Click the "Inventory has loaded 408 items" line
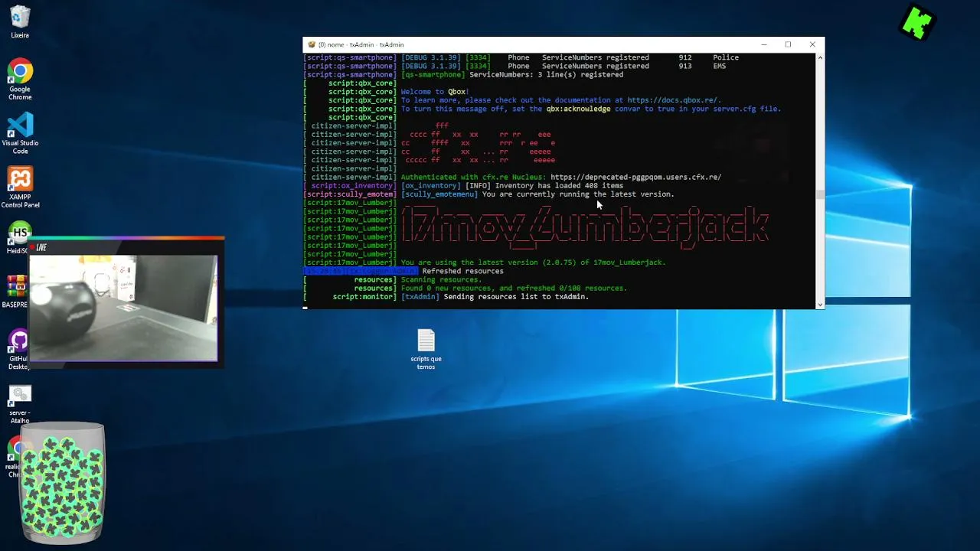Screen dimensions: 980x551 559,186
